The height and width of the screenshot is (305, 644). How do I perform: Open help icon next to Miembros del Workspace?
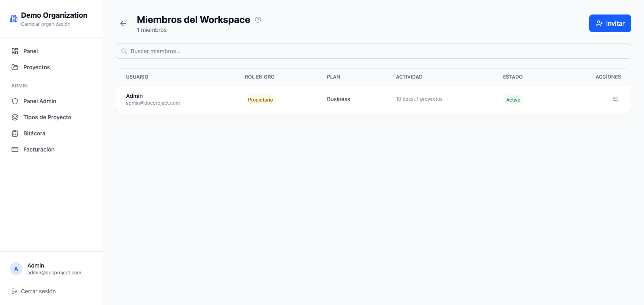pos(258,20)
